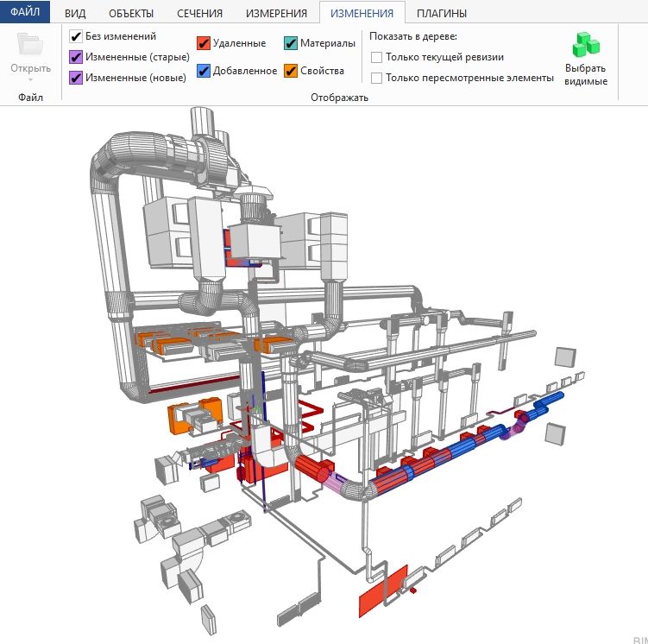Switch to the 'ВИД' ribbon tab

pyautogui.click(x=75, y=13)
